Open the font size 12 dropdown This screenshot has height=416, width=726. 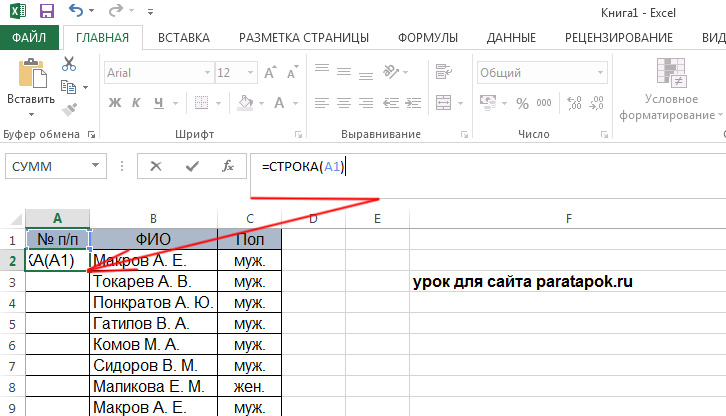click(x=250, y=73)
